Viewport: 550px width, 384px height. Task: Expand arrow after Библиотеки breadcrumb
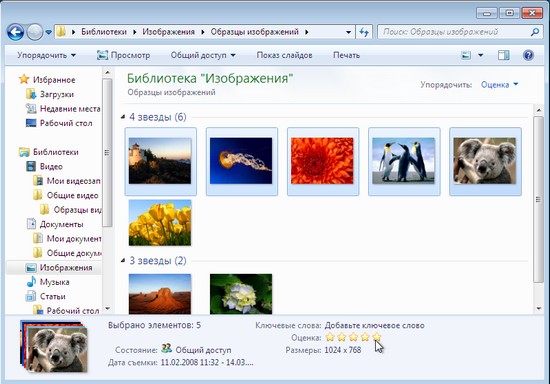pyautogui.click(x=134, y=32)
